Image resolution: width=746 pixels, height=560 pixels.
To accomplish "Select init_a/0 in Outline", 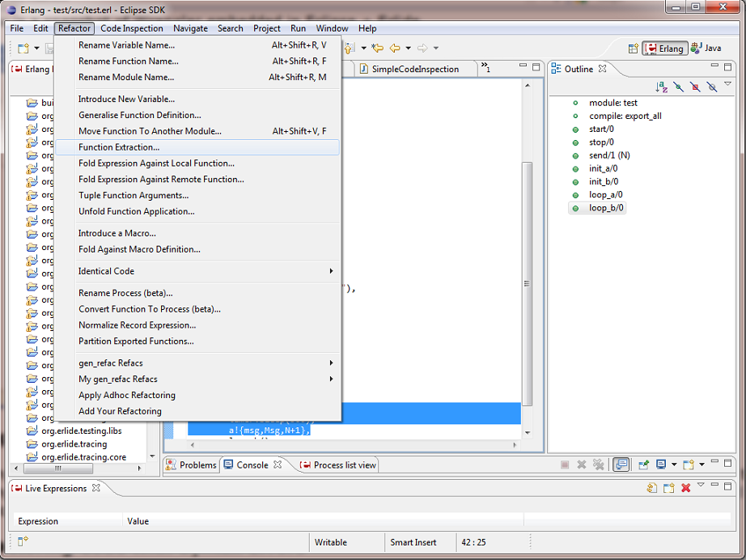I will pos(604,168).
